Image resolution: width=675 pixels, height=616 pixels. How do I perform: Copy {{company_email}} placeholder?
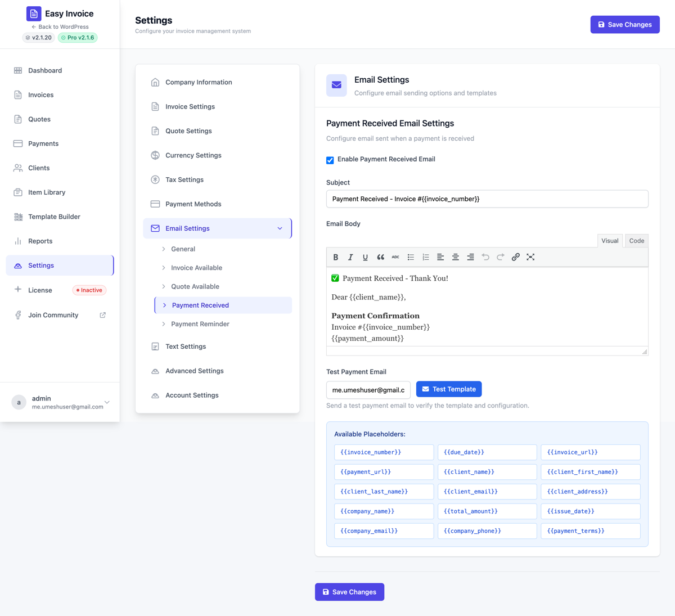tap(384, 531)
